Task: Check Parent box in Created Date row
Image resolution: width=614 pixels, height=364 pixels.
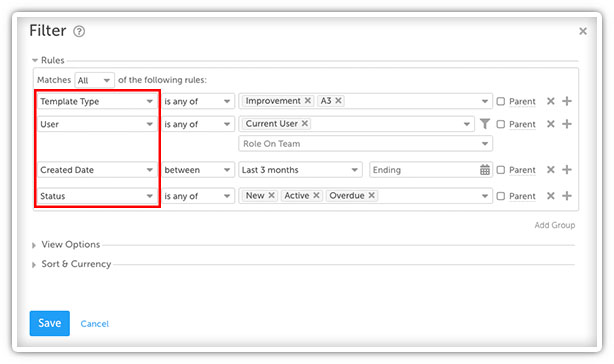Action: pyautogui.click(x=500, y=170)
